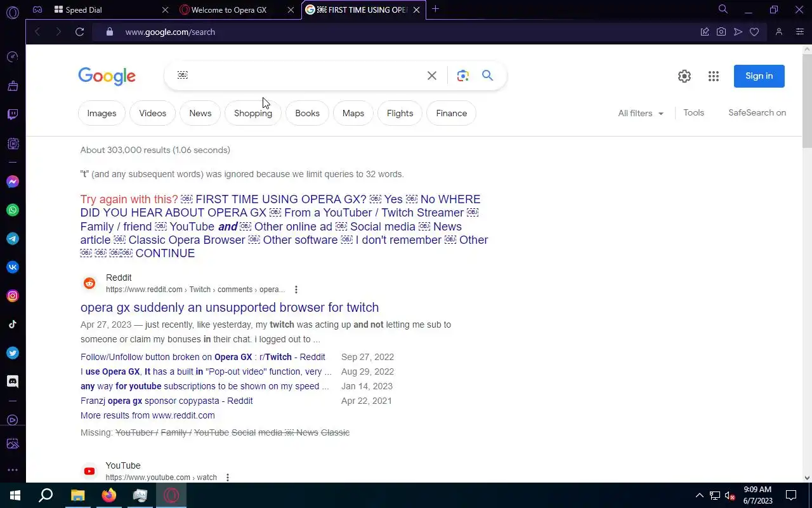Click the Try again suggested query link
Screen dimensions: 812x508
tap(284, 226)
